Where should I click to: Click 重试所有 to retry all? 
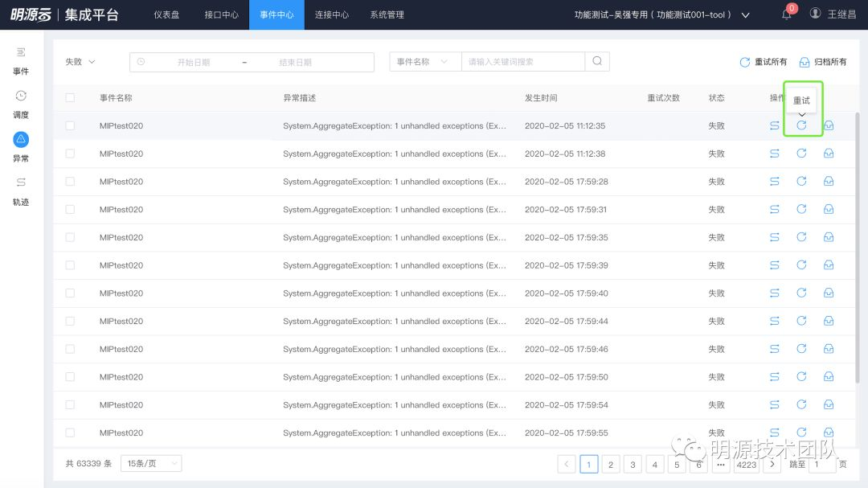pyautogui.click(x=764, y=61)
